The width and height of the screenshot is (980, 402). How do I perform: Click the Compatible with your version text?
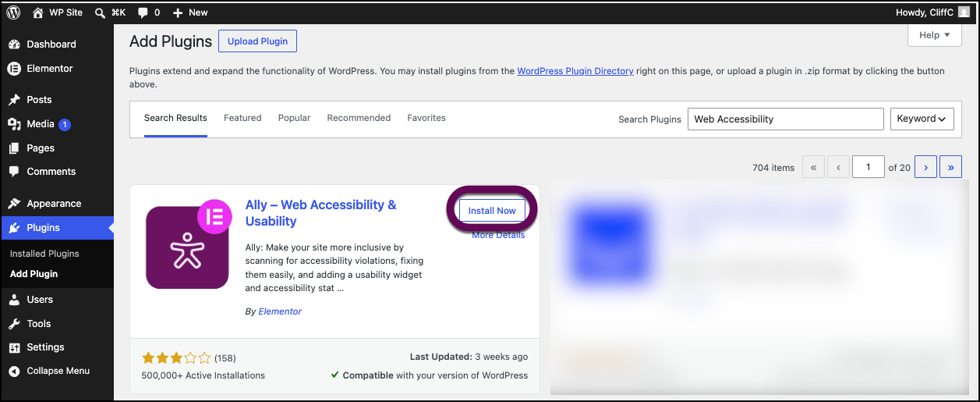(430, 375)
